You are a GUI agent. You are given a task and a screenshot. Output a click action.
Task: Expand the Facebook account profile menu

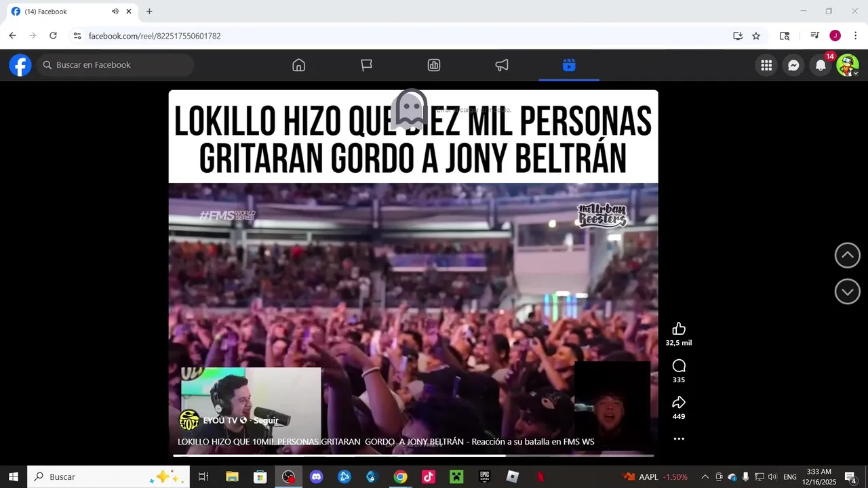point(848,65)
